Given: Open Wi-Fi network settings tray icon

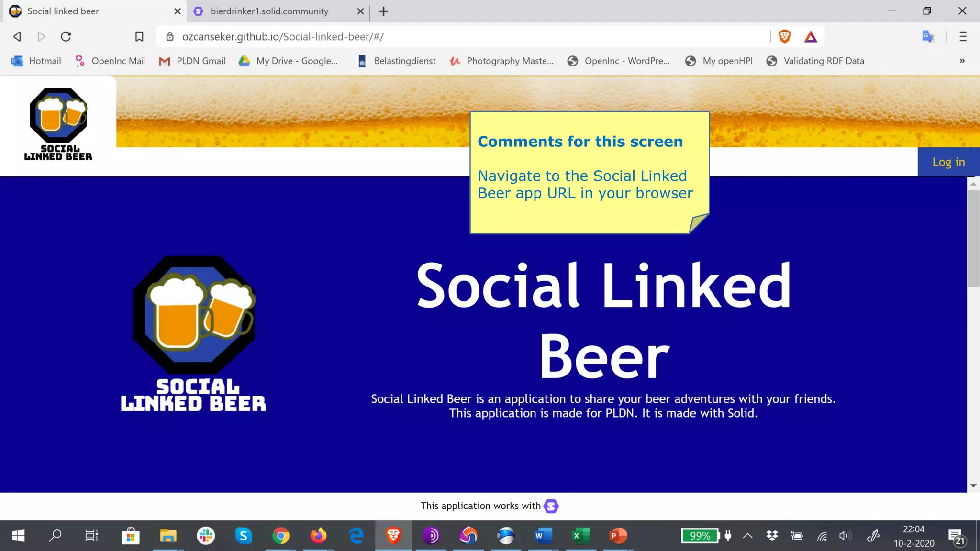Looking at the screenshot, I should point(822,536).
